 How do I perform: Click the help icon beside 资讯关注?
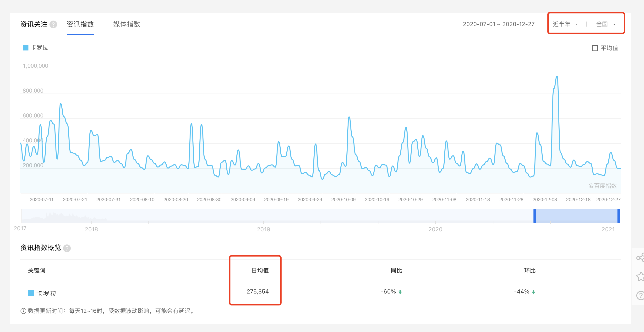tap(53, 24)
